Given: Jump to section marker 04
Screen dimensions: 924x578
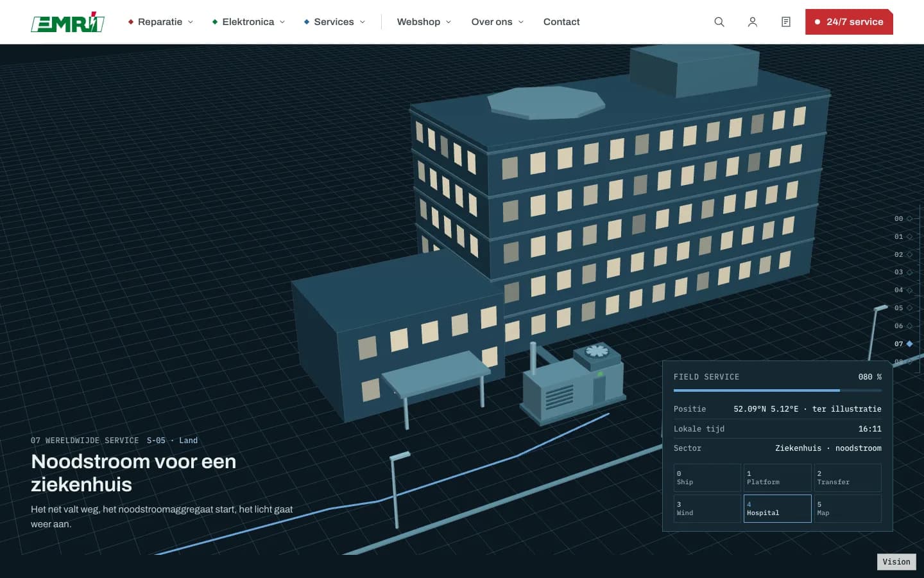Looking at the screenshot, I should tap(903, 290).
